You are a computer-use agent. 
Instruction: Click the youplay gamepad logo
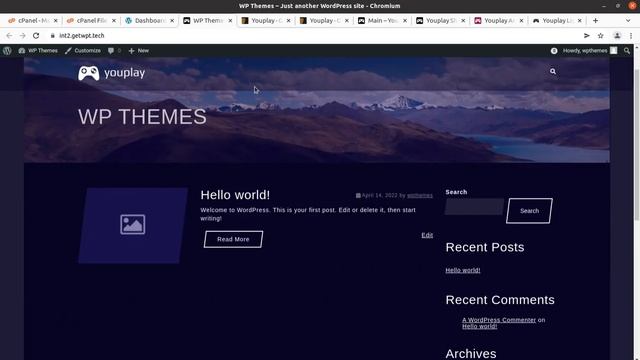click(111, 73)
